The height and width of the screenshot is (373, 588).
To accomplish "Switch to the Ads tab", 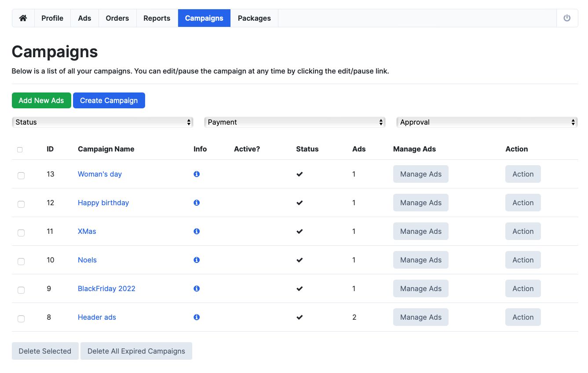I will [84, 18].
